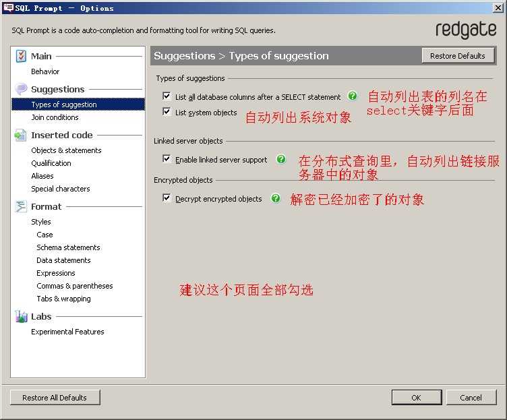
Task: Click Restore All Defaults button
Action: tap(55, 397)
